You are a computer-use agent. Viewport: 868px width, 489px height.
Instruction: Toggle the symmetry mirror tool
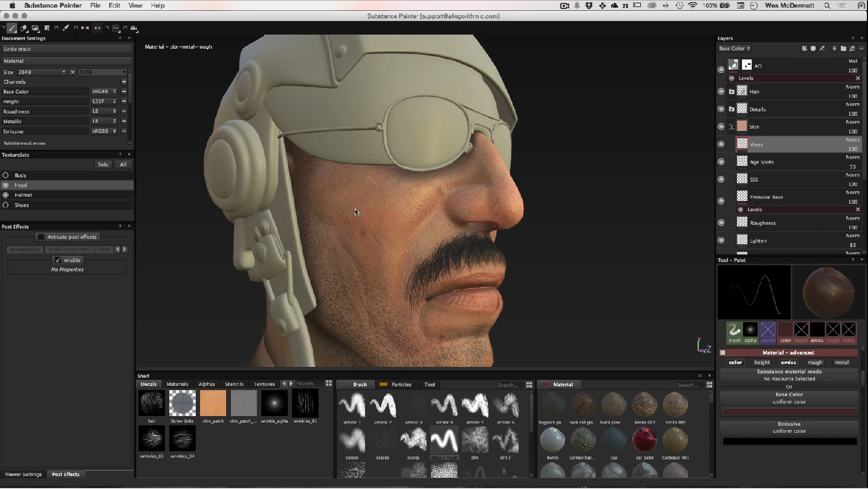(x=85, y=28)
